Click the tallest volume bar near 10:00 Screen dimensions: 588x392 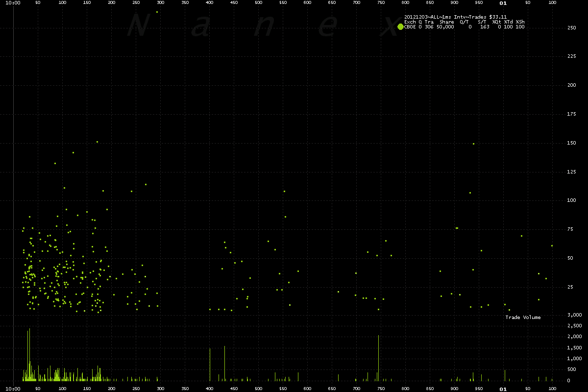(29, 355)
